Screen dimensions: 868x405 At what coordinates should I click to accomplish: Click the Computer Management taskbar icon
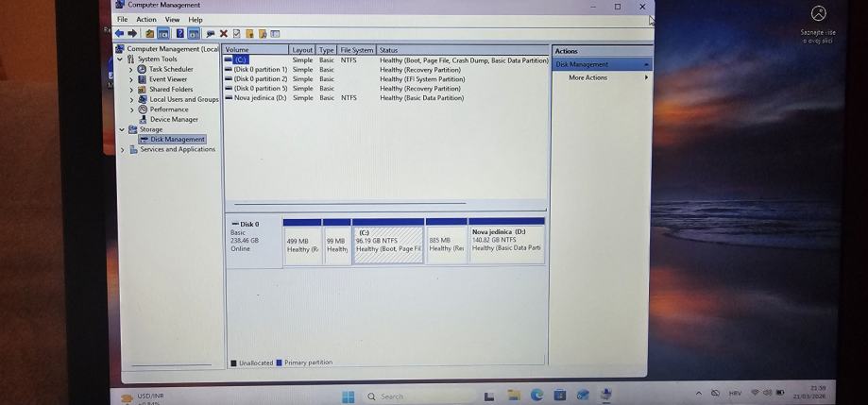tap(606, 395)
